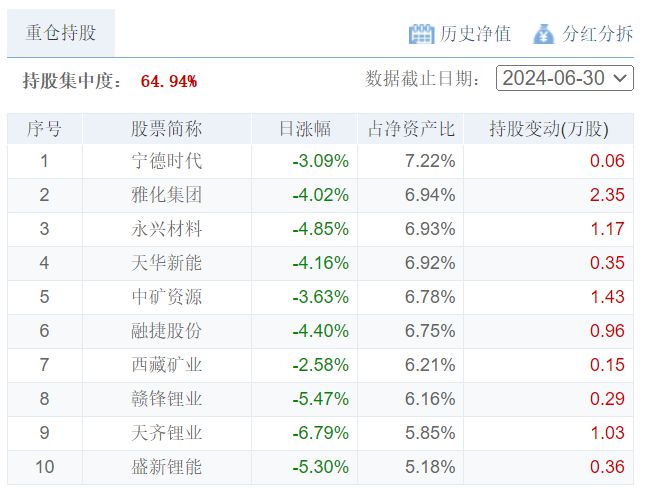
Task: Select daily change -4.40% for 融捷股份
Action: click(x=321, y=331)
